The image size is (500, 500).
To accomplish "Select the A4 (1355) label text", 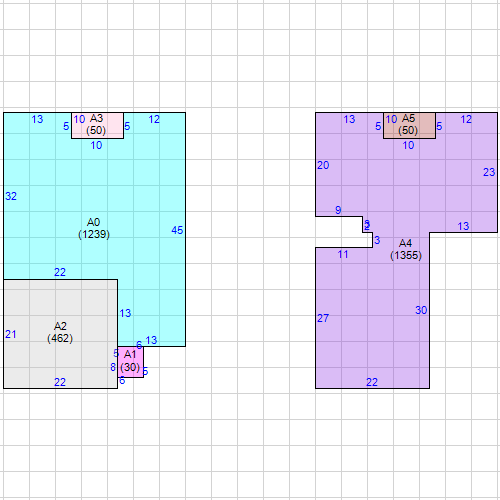I will 406,249.
